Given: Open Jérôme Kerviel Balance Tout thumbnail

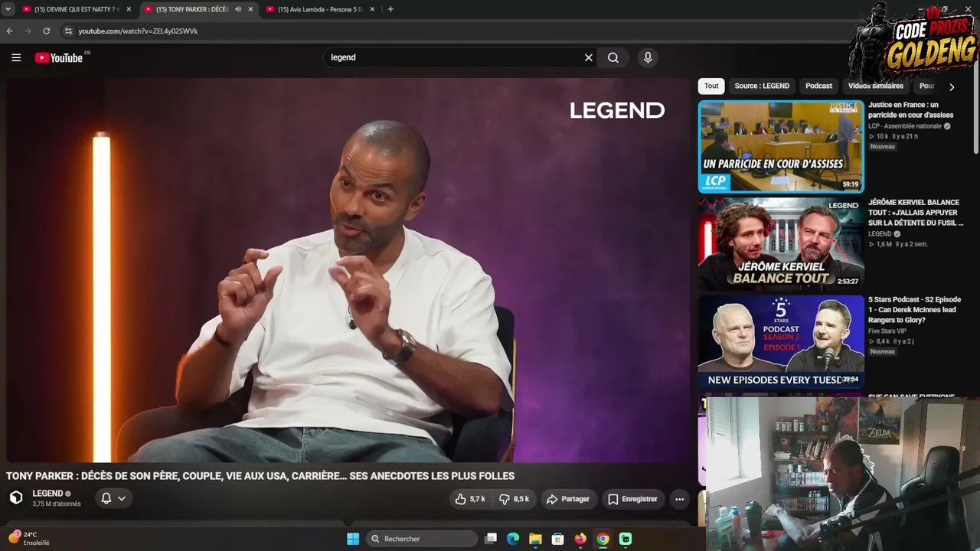Looking at the screenshot, I should 781,243.
